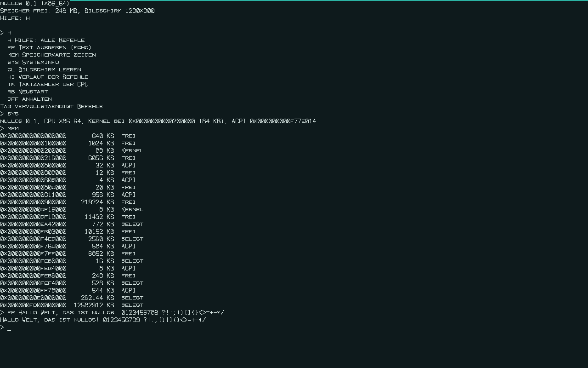Select the 'Hilfe: h' hint line
The image size is (588, 368).
[15, 18]
